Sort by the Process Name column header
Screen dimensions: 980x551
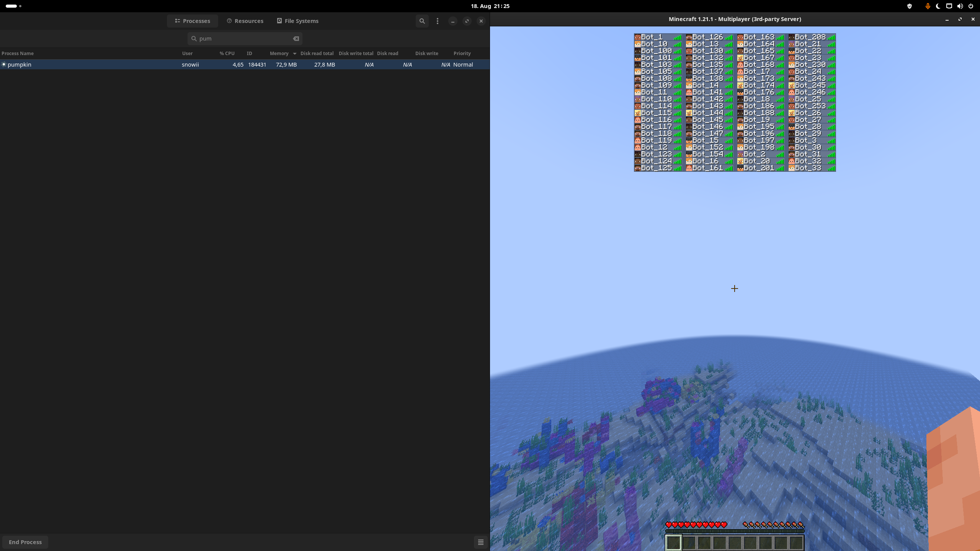[18, 54]
